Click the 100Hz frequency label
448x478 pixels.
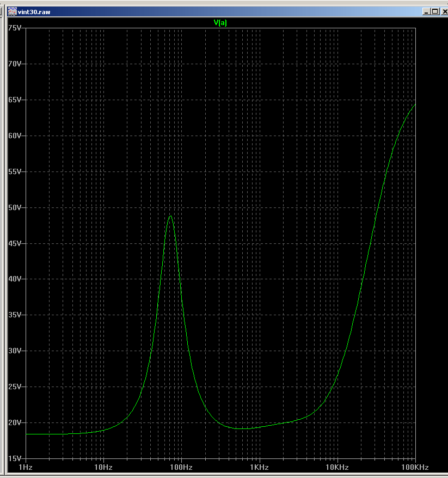point(181,467)
